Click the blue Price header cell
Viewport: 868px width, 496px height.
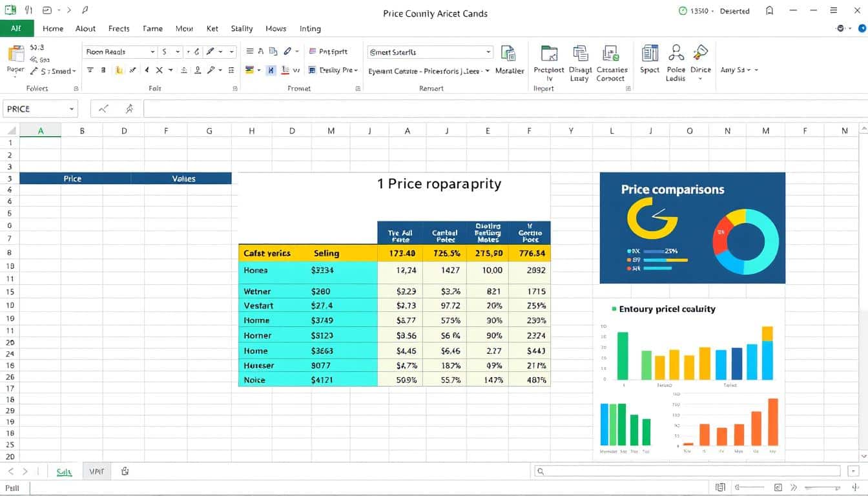click(x=75, y=178)
